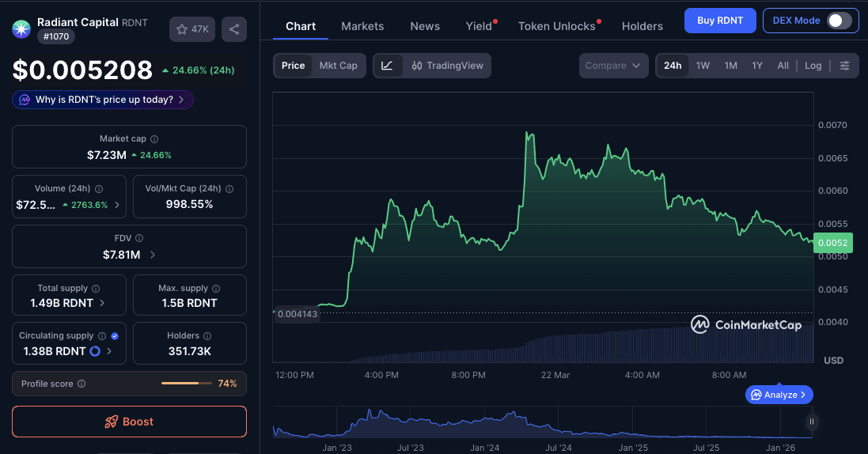The width and height of the screenshot is (868, 454).
Task: Select Mkt Cap chart mode
Action: coord(338,66)
